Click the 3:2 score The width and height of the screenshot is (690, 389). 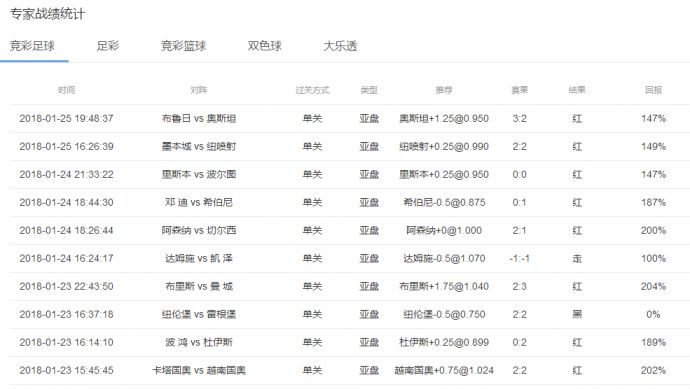(x=520, y=118)
